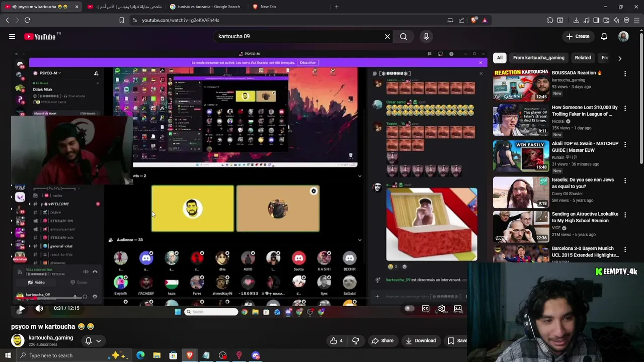Click Windows taskbar search box
Viewport: 644px width, 362px height.
point(73,355)
